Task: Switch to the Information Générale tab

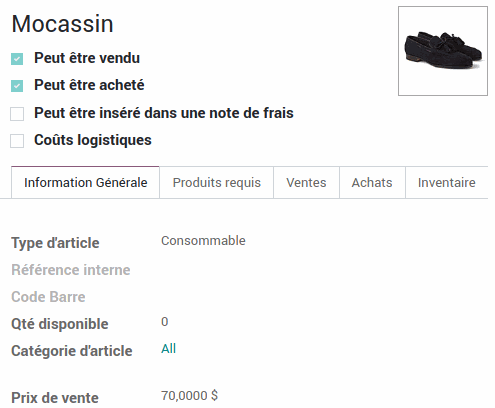Action: [85, 182]
